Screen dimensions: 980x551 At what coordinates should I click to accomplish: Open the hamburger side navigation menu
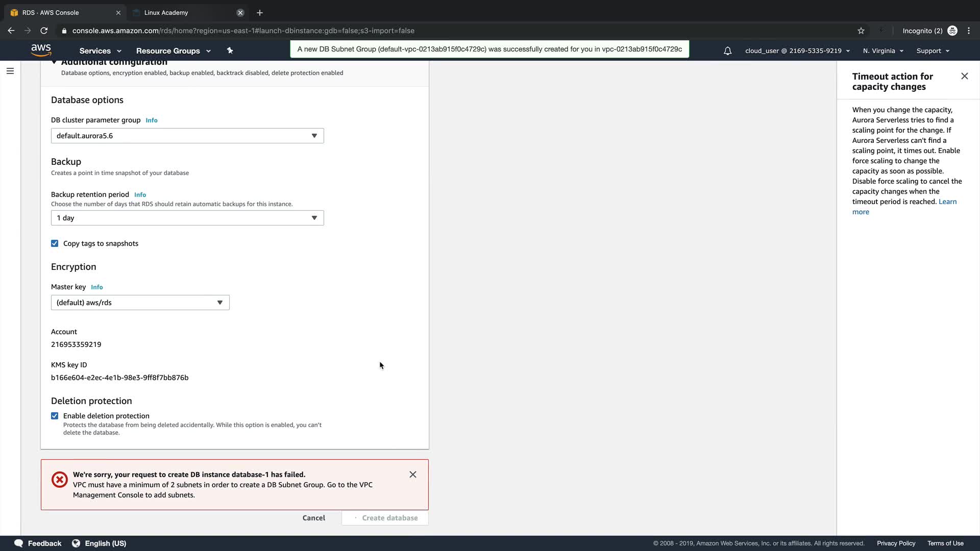click(10, 71)
